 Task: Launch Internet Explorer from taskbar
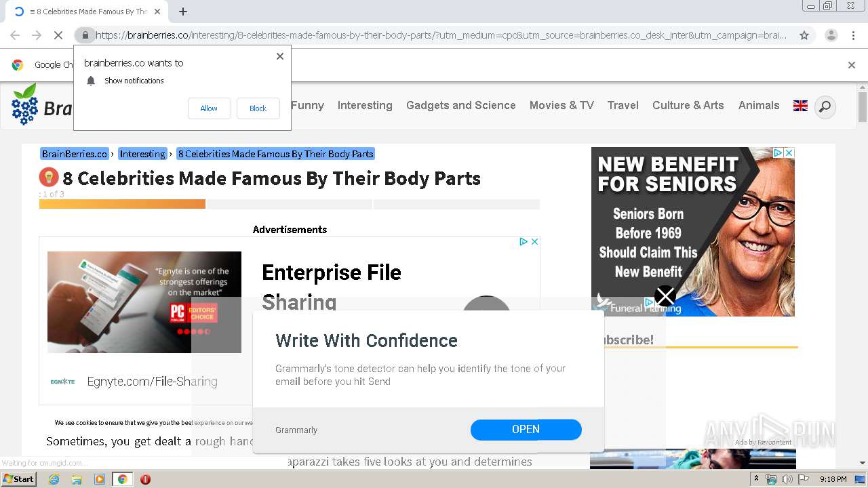tap(54, 479)
